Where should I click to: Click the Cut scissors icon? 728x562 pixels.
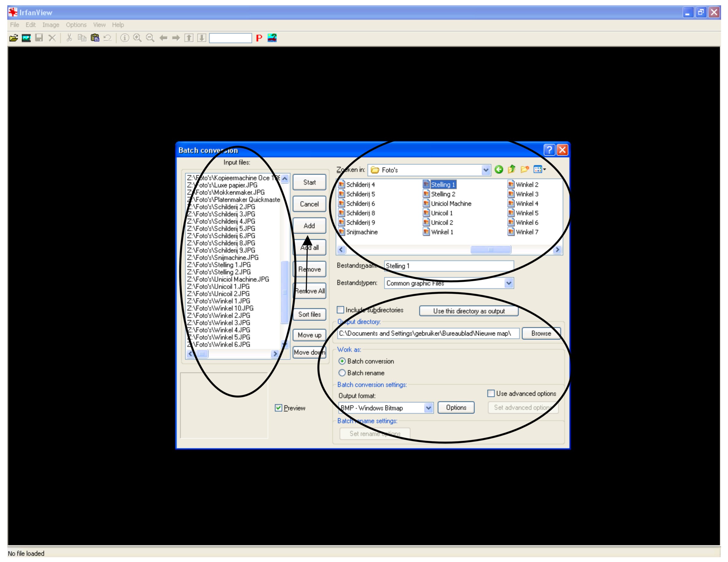pos(69,38)
